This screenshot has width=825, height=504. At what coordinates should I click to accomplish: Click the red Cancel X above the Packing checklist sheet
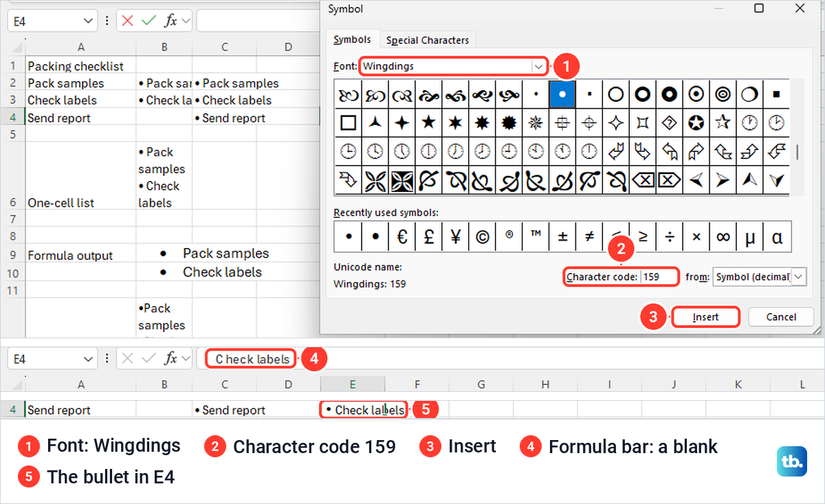127,21
